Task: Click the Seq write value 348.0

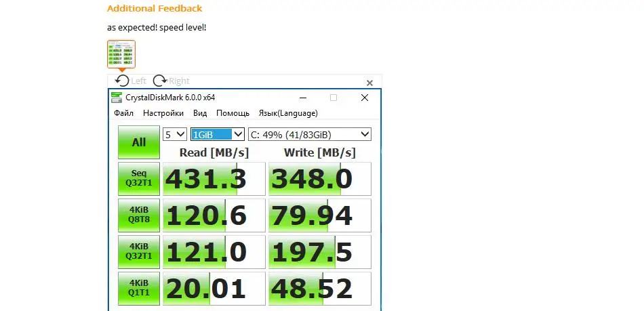Action: 320,179
